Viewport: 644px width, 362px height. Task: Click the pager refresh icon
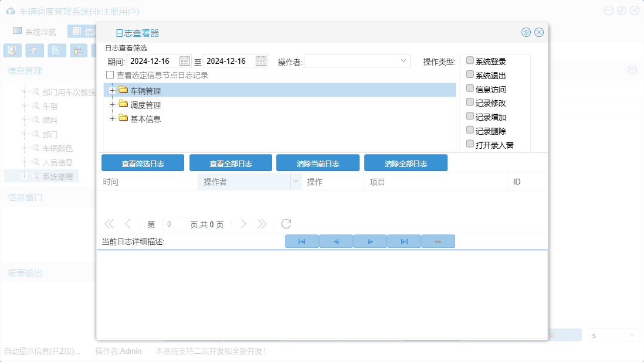(x=286, y=224)
